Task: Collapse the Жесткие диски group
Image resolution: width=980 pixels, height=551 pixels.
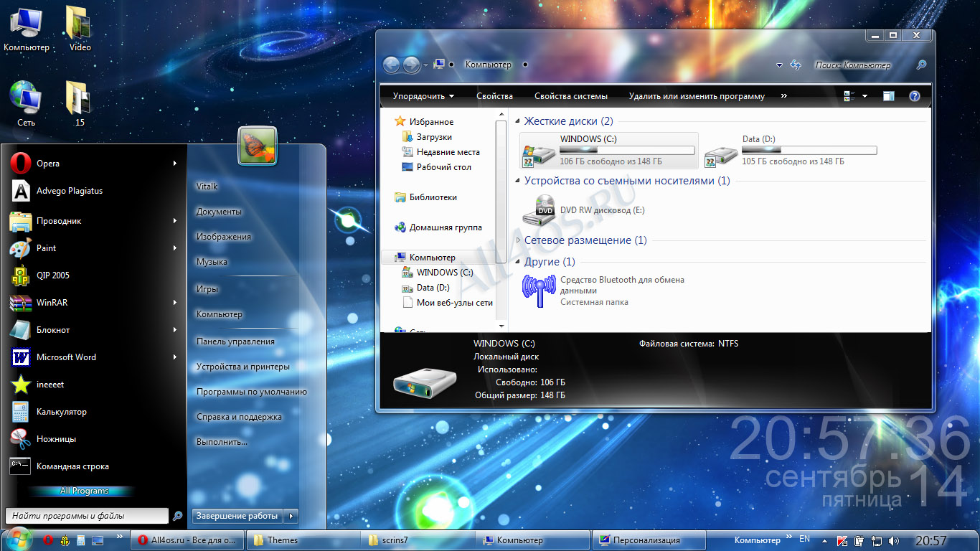Action: 519,122
